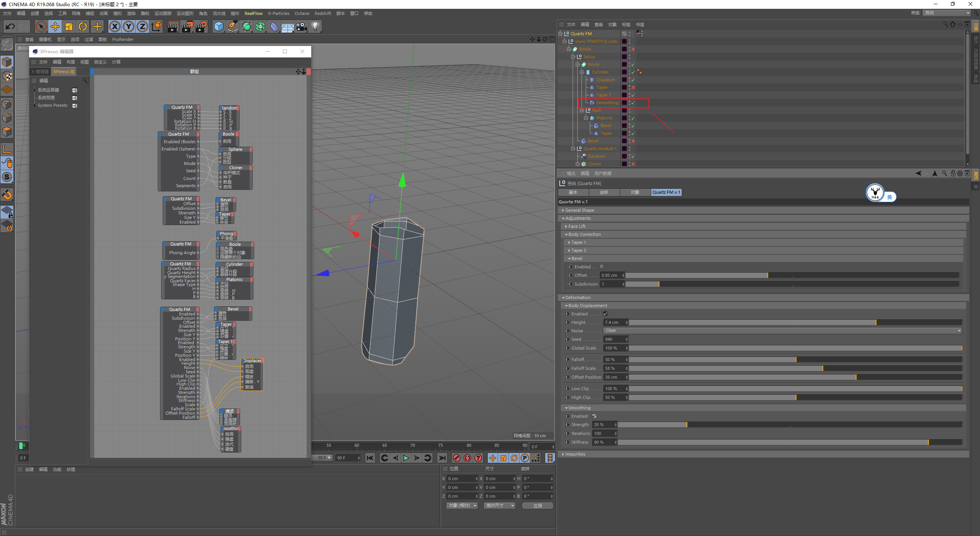
Task: Expand the Impurities section
Action: tap(575, 454)
